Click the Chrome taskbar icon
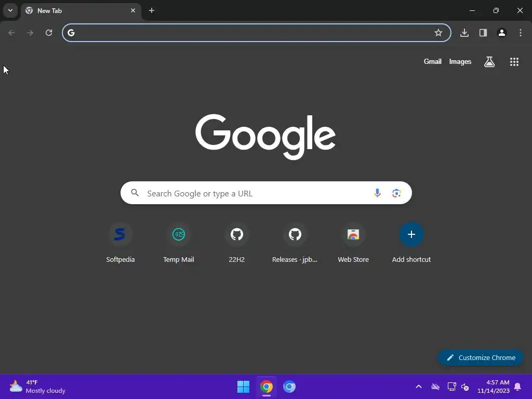Viewport: 532px width, 399px height. point(267,387)
